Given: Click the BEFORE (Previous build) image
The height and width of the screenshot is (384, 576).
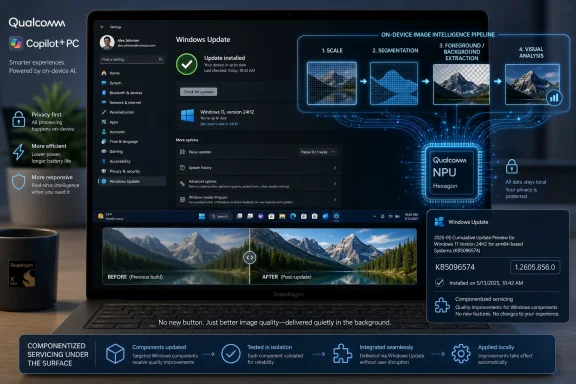Looking at the screenshot, I should pyautogui.click(x=176, y=256).
